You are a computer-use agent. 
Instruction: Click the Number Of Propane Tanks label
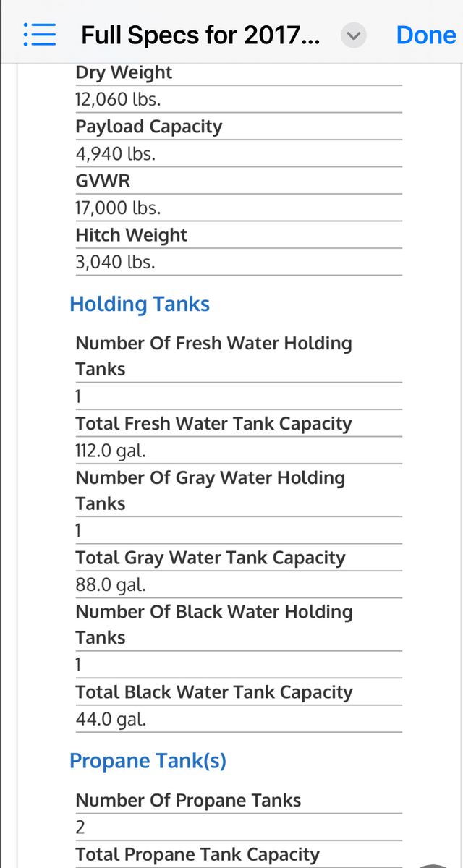coord(188,800)
